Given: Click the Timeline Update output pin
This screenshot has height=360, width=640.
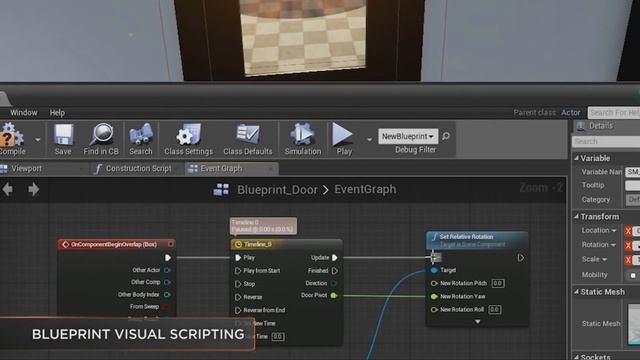Looking at the screenshot, I should 335,258.
